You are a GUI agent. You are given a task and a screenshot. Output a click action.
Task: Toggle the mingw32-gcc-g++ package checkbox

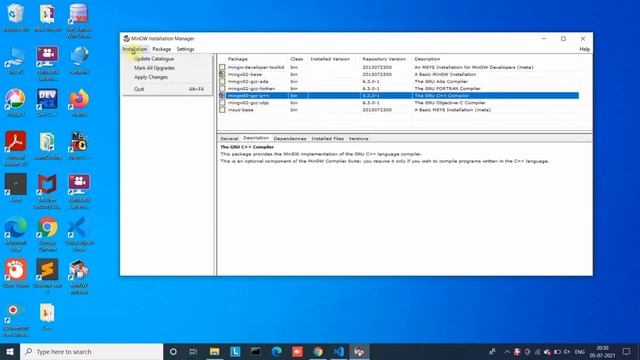pos(222,96)
